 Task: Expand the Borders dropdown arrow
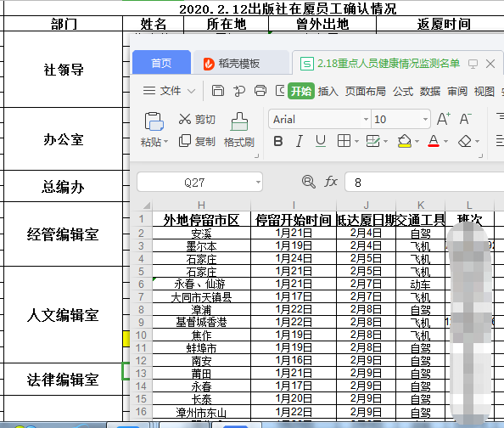point(356,141)
